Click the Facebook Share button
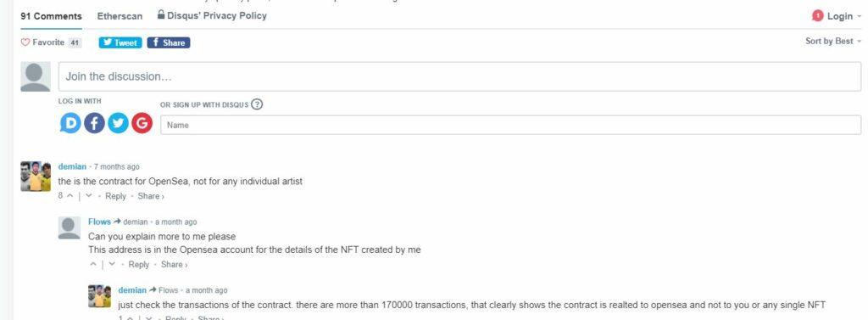The height and width of the screenshot is (320, 868). (169, 42)
